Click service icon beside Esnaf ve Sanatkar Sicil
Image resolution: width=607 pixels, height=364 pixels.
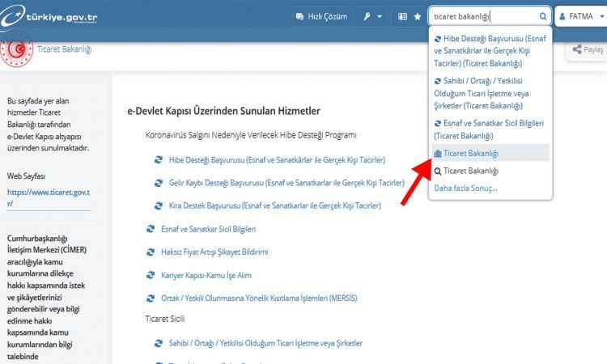click(x=151, y=229)
